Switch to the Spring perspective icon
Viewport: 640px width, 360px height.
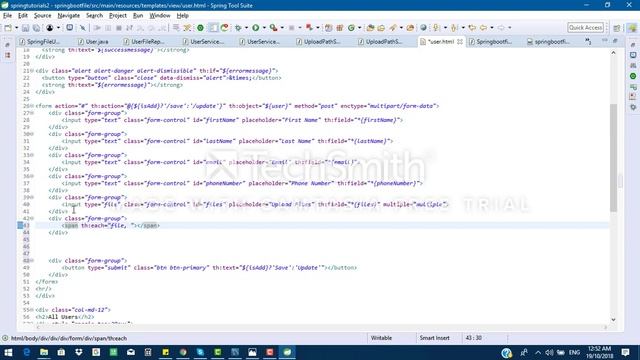[632, 28]
